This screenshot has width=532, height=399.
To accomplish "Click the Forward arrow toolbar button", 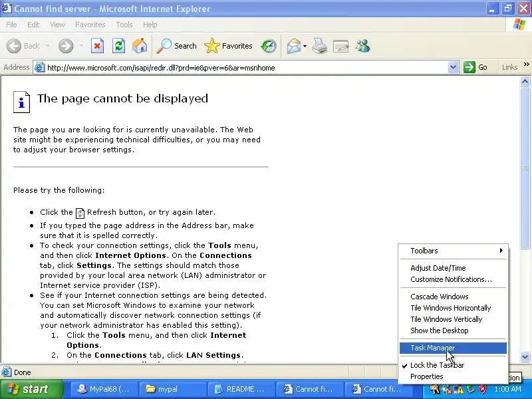I will 66,46.
